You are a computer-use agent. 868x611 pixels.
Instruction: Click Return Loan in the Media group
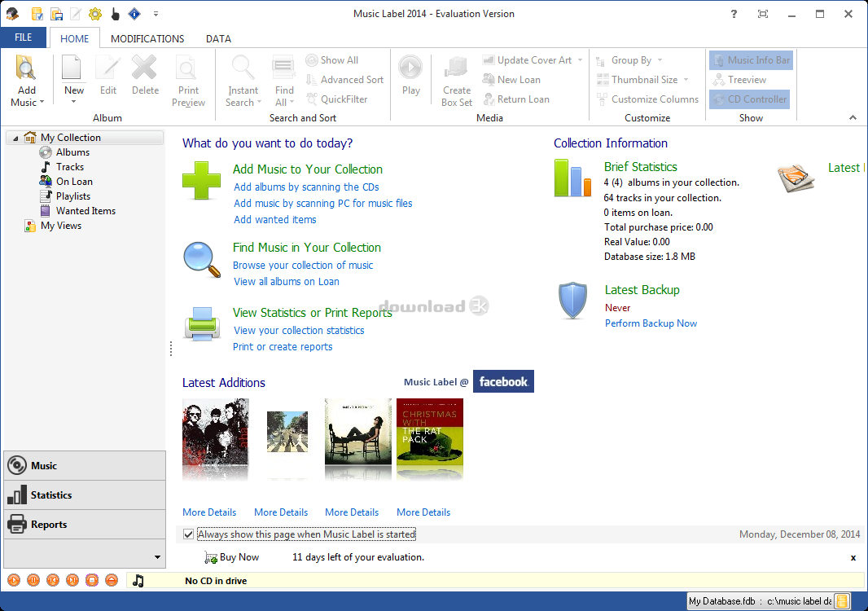click(x=516, y=99)
